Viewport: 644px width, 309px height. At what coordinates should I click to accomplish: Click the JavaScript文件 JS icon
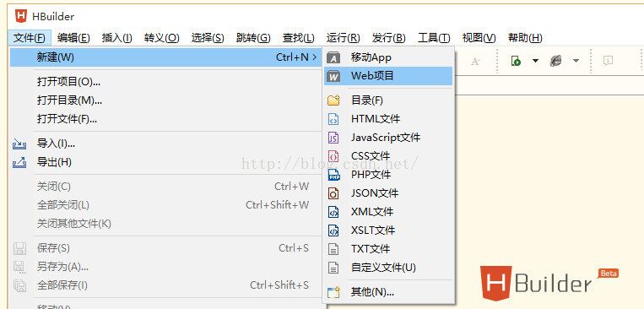333,138
